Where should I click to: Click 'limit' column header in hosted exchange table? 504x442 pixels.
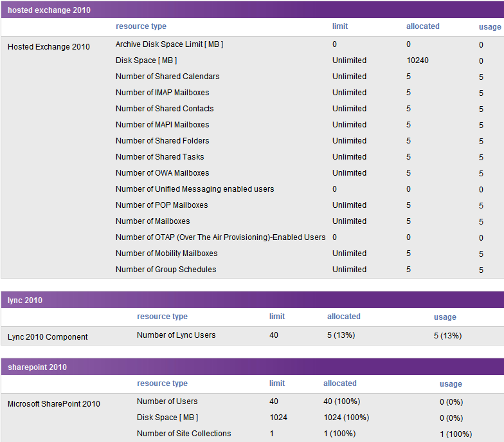click(x=340, y=26)
